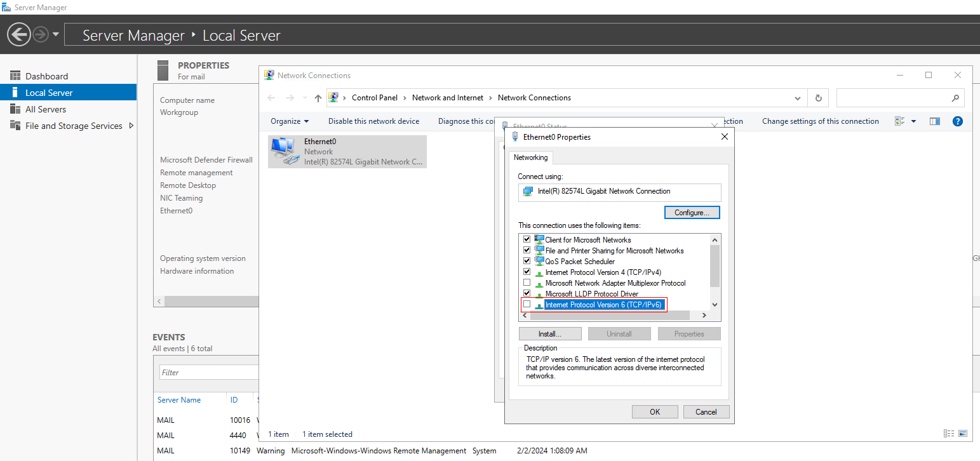Click the up-one-level arrow in Explorer
This screenshot has width=980, height=461.
[318, 98]
